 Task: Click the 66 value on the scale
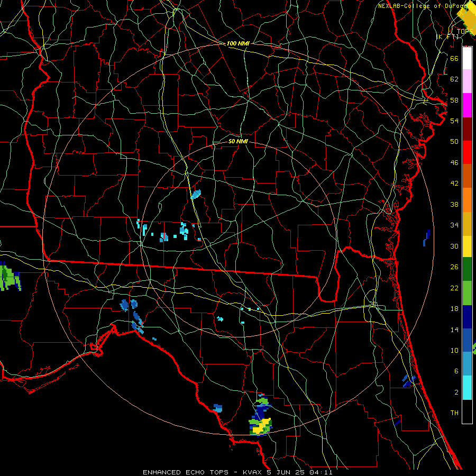pos(454,59)
